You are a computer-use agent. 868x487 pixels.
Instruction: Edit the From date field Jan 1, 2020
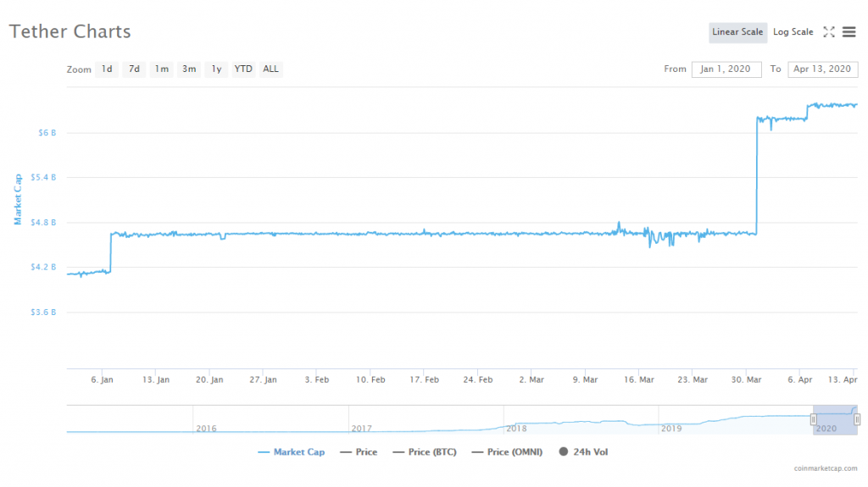pyautogui.click(x=726, y=69)
